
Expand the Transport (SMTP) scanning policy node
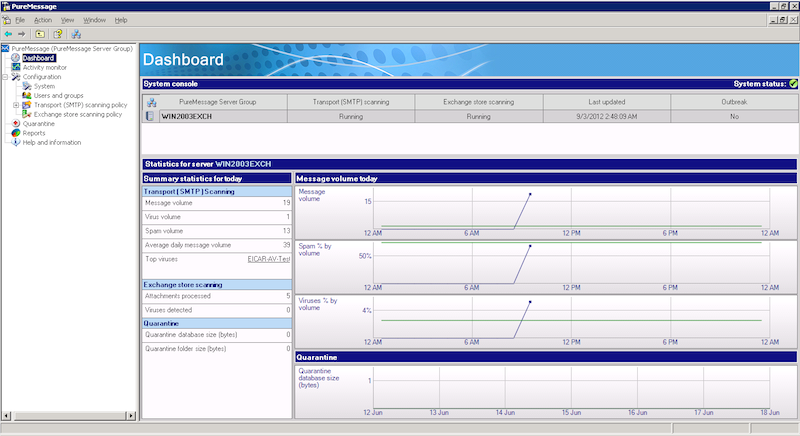16,105
